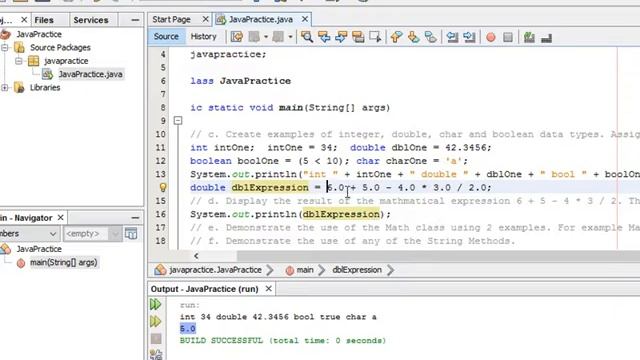Switch to the Files tab
640x360 pixels.
tap(44, 20)
